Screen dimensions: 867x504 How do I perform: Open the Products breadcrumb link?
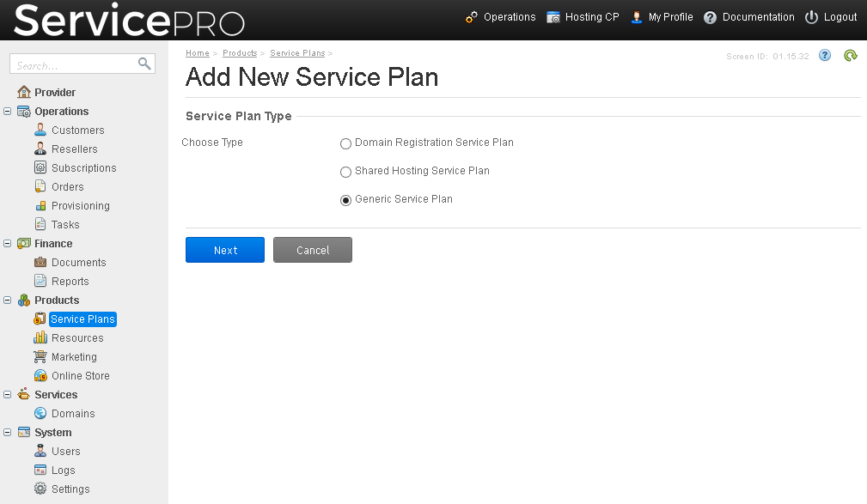click(x=240, y=53)
